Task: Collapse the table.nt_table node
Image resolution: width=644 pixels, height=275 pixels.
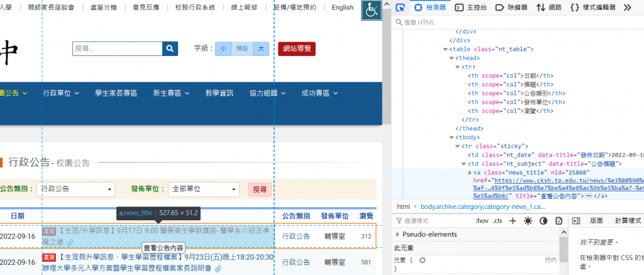Action: click(x=445, y=49)
